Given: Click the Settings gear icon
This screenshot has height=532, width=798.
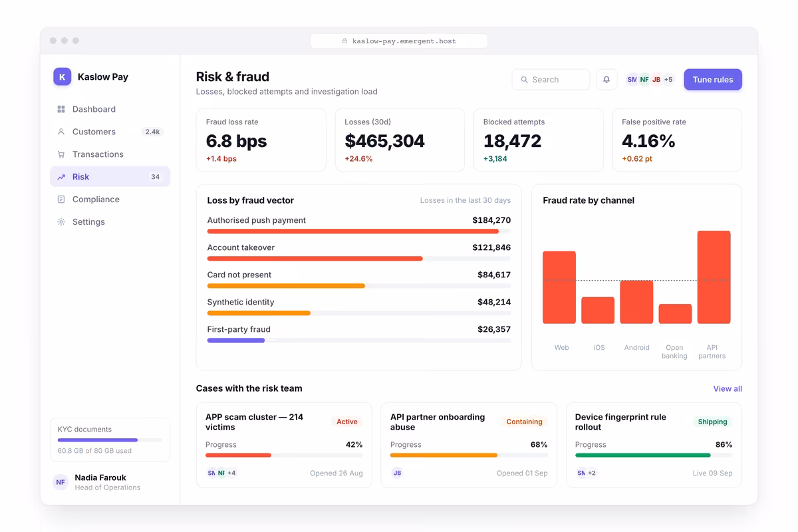Looking at the screenshot, I should (x=61, y=222).
